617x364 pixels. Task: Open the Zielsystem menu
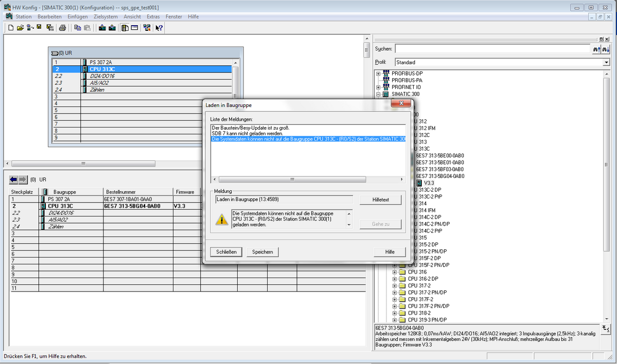pos(105,16)
